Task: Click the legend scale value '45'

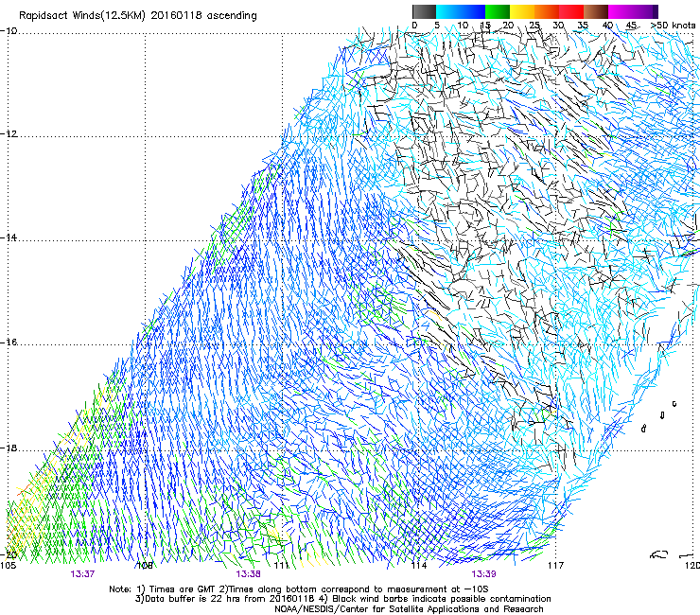Action: (631, 26)
